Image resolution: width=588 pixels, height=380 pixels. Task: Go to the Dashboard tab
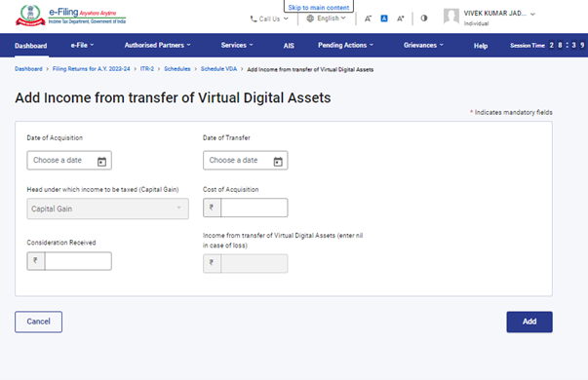[x=31, y=46]
